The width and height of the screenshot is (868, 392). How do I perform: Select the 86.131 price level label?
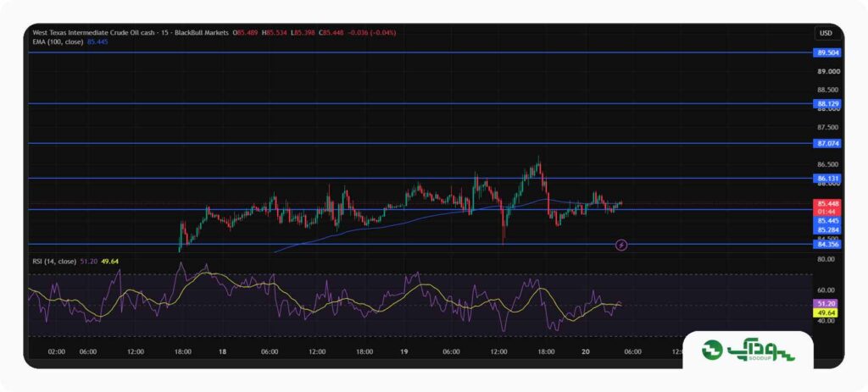[827, 179]
